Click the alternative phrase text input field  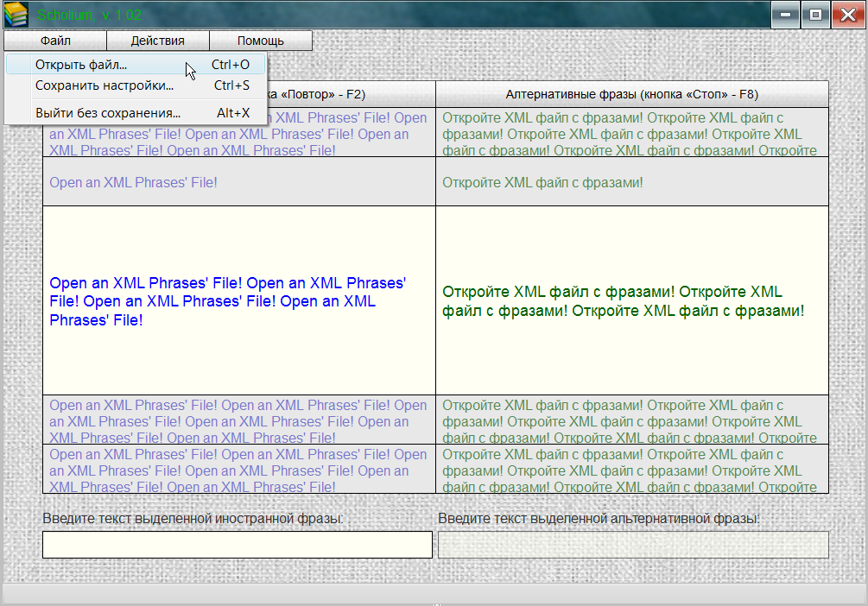click(633, 545)
